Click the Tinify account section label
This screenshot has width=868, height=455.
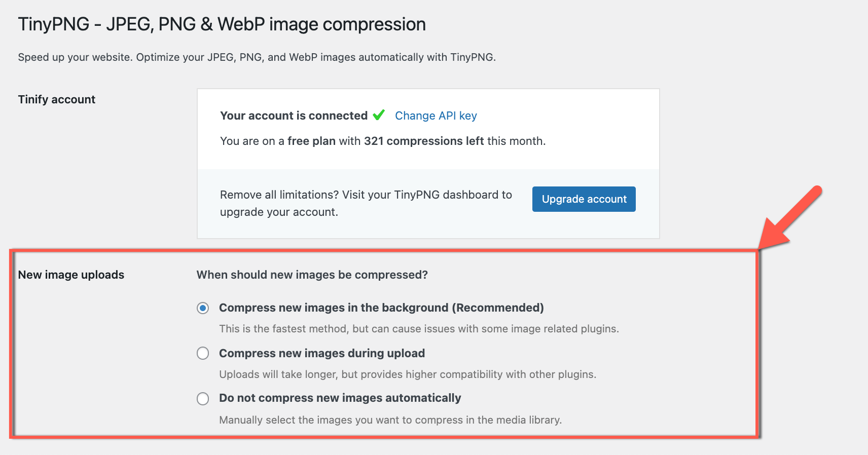(x=57, y=99)
